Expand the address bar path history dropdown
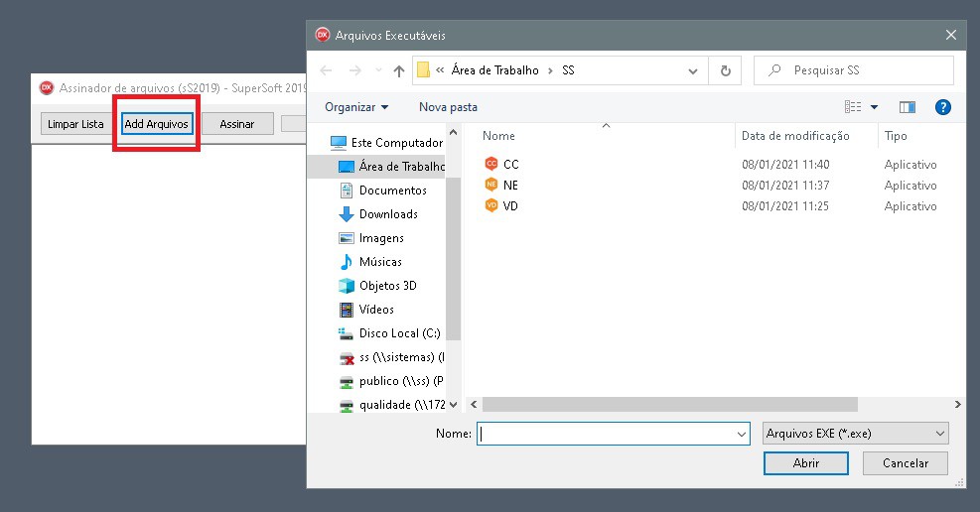Image resolution: width=980 pixels, height=512 pixels. click(x=693, y=70)
